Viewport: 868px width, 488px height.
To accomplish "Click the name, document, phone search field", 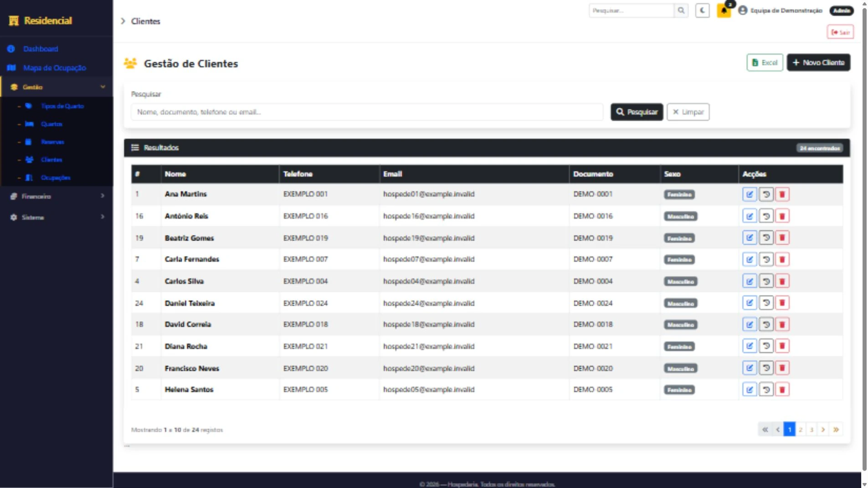I will pyautogui.click(x=367, y=112).
